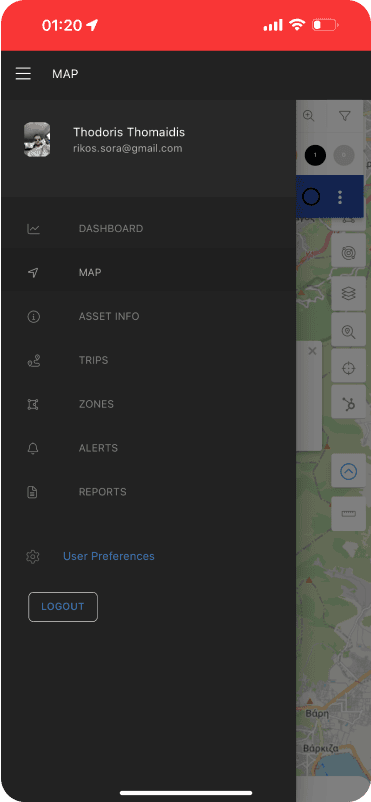
Task: Tap the cellular signal bars icon
Action: (273, 25)
